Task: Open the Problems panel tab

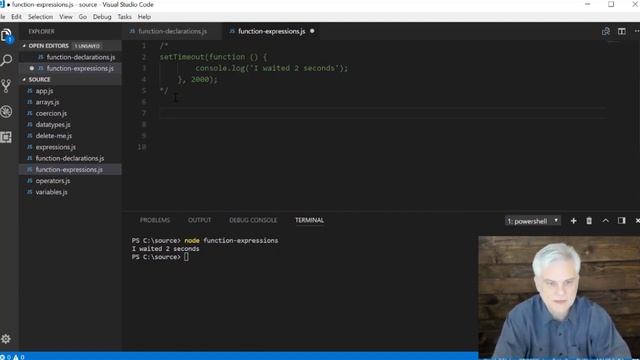Action: click(155, 220)
